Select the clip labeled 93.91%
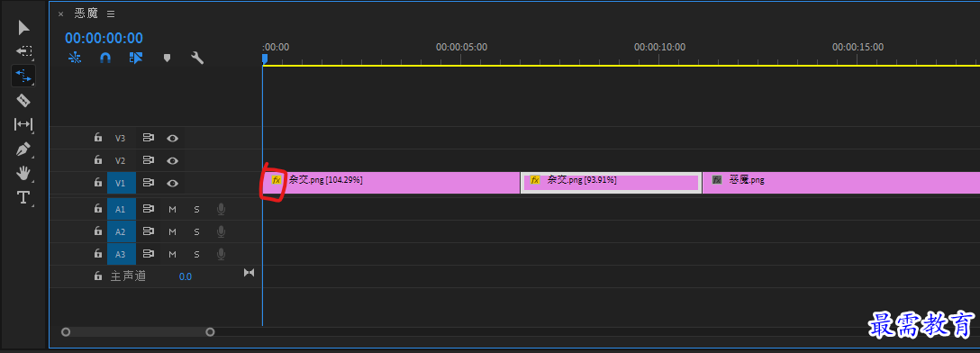Viewport: 980px width, 353px height. pos(612,183)
